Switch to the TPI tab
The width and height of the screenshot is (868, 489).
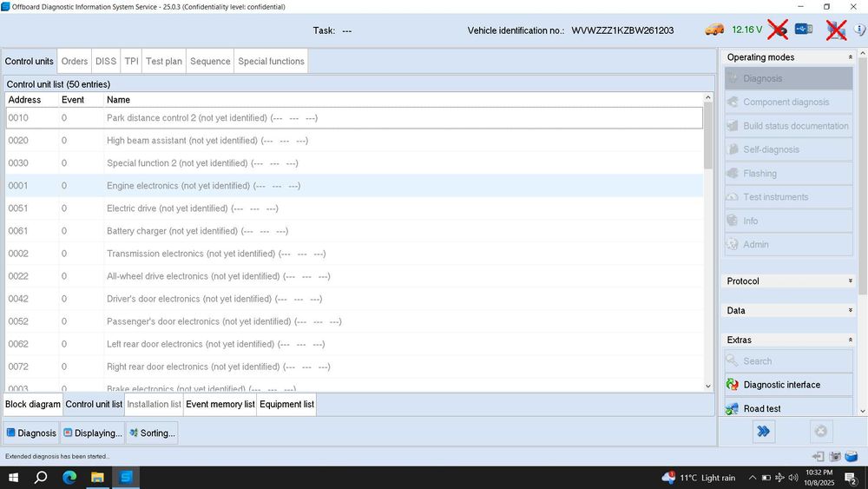(x=131, y=62)
